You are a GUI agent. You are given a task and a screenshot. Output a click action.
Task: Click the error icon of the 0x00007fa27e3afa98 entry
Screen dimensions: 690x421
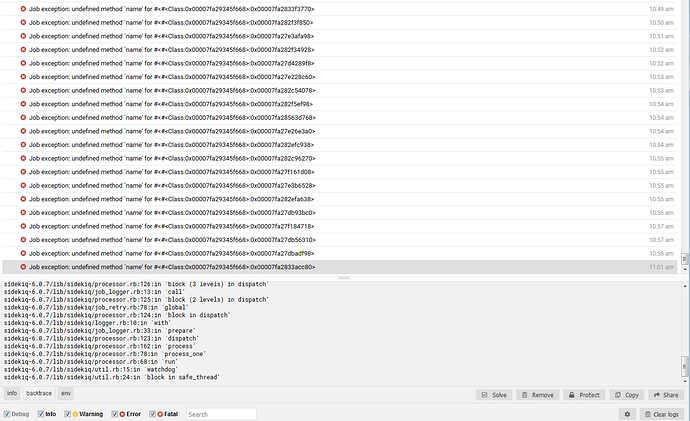point(23,36)
